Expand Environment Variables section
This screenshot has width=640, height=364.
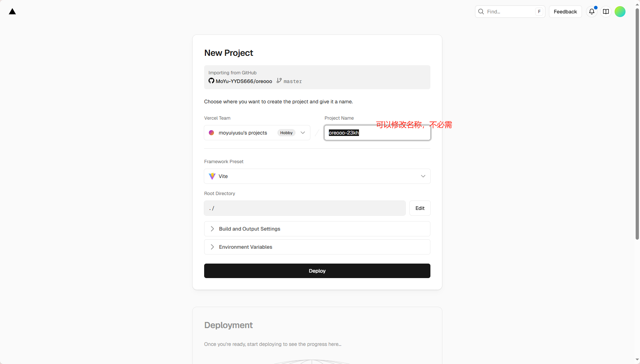coord(317,247)
